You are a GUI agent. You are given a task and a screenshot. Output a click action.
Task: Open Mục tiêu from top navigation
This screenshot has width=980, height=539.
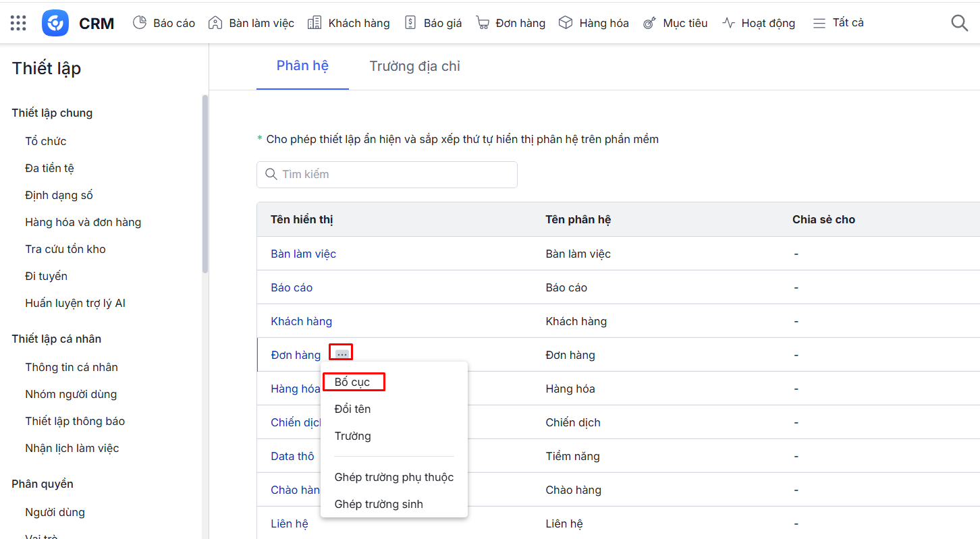tap(675, 23)
